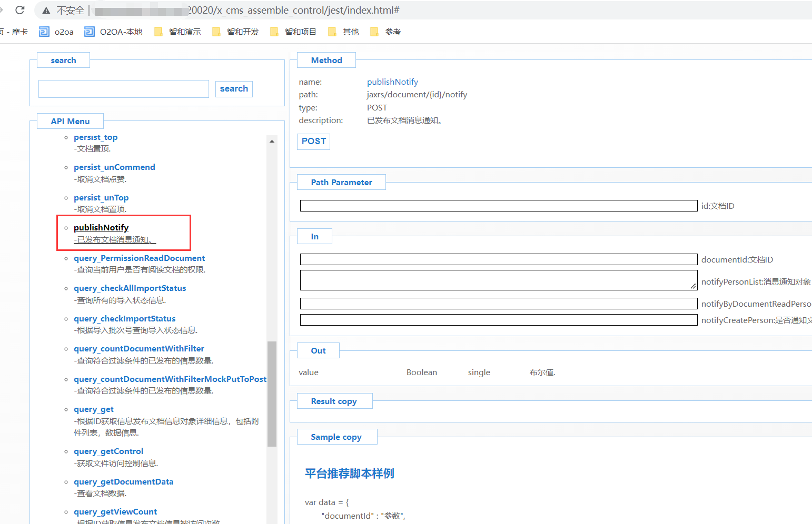Image resolution: width=812 pixels, height=524 pixels.
Task: Select publishNotify in API menu
Action: tap(101, 228)
